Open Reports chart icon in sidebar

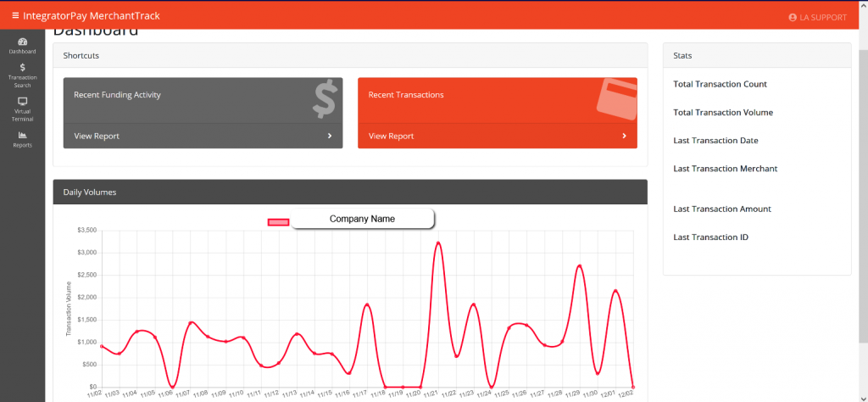coord(22,135)
